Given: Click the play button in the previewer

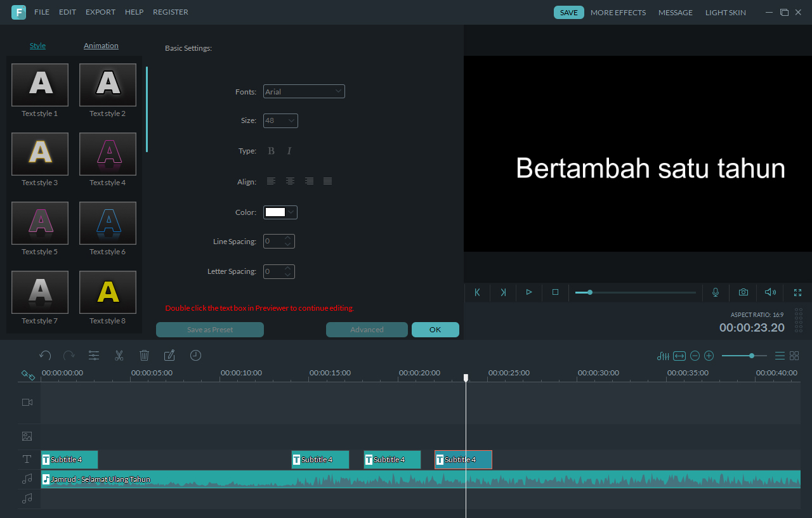Looking at the screenshot, I should tap(528, 292).
